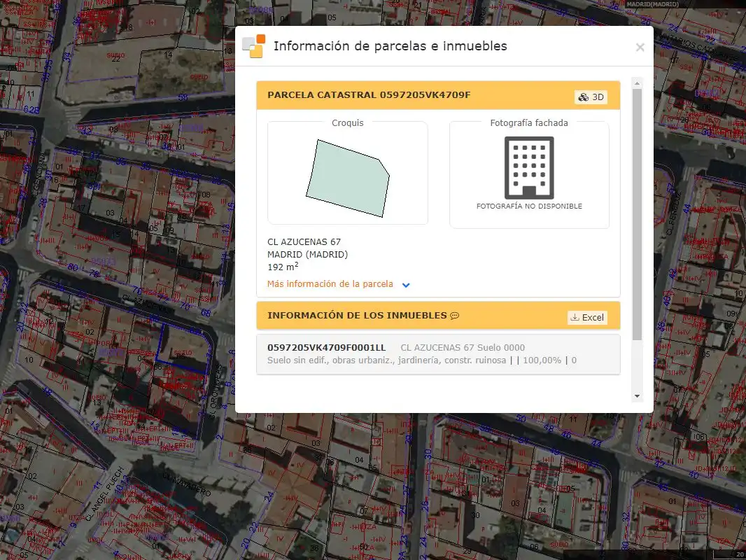Click the 'FOTOGRAFÍA NO DISPONIBLE' caption
This screenshot has width=746, height=560.
click(x=529, y=206)
